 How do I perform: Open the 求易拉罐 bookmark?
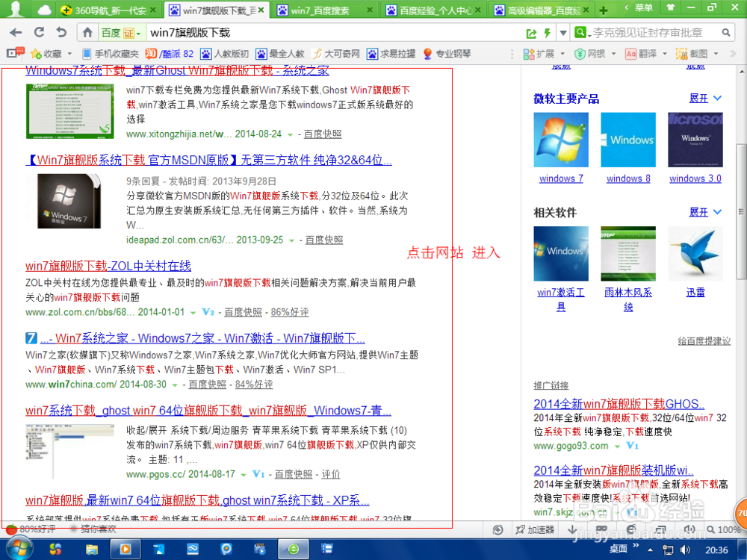tap(391, 53)
